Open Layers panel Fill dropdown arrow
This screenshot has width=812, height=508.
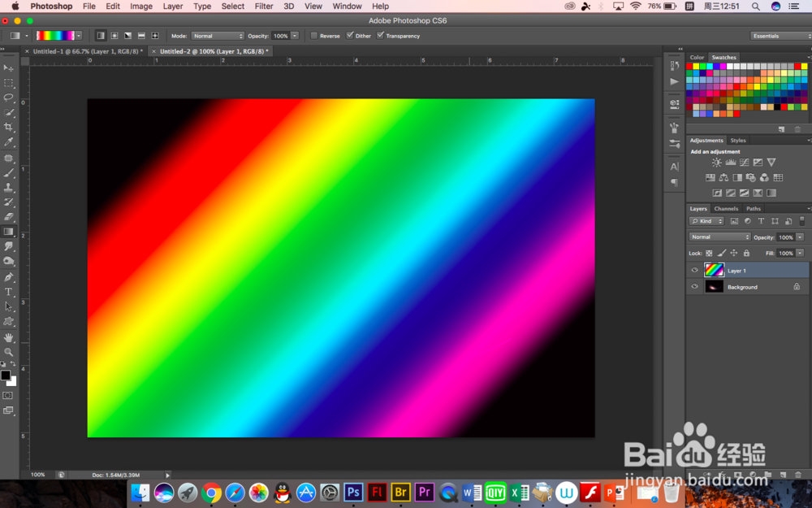(x=800, y=254)
